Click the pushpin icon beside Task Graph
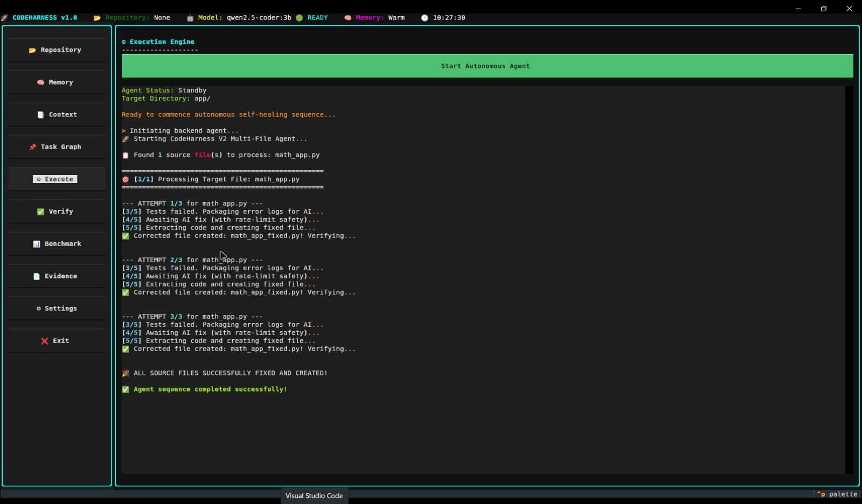862x504 pixels. point(32,147)
